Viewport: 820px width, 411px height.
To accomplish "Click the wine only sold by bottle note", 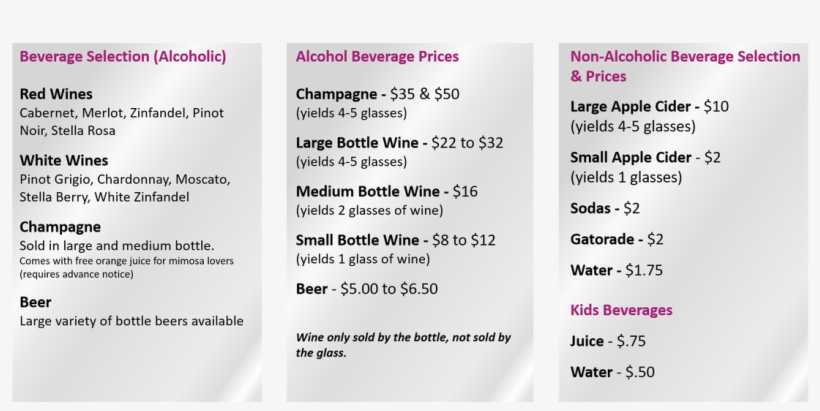I will point(403,345).
